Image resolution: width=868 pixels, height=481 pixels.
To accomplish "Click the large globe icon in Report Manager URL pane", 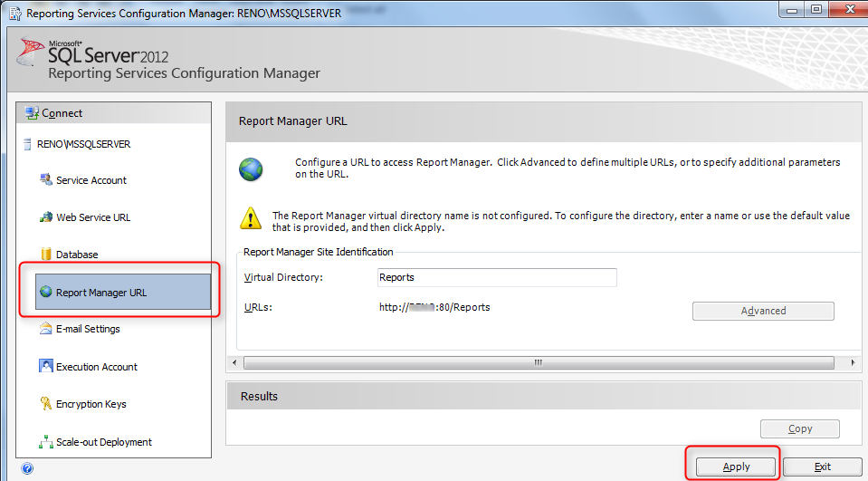I will (x=251, y=169).
